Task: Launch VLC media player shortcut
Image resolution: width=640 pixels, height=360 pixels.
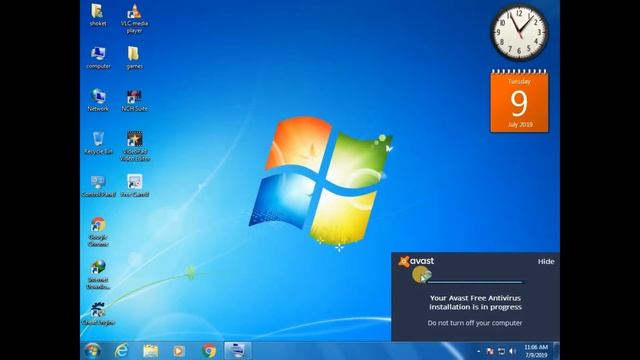Action: coord(134,18)
